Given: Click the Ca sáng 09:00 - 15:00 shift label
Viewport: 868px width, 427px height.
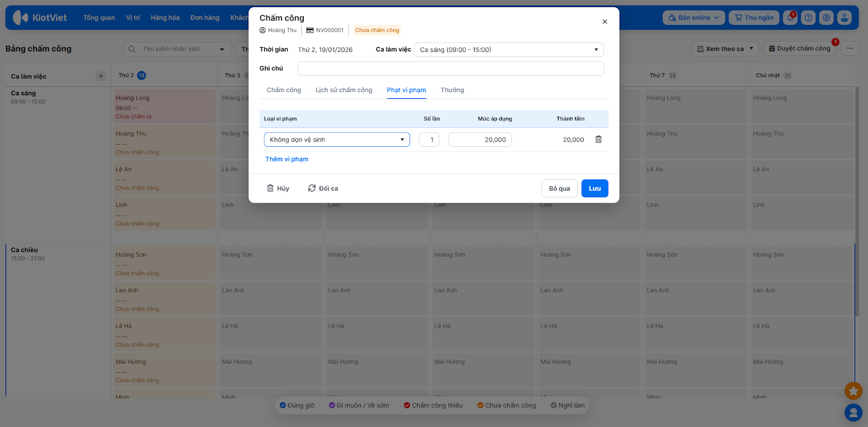Looking at the screenshot, I should [28, 97].
